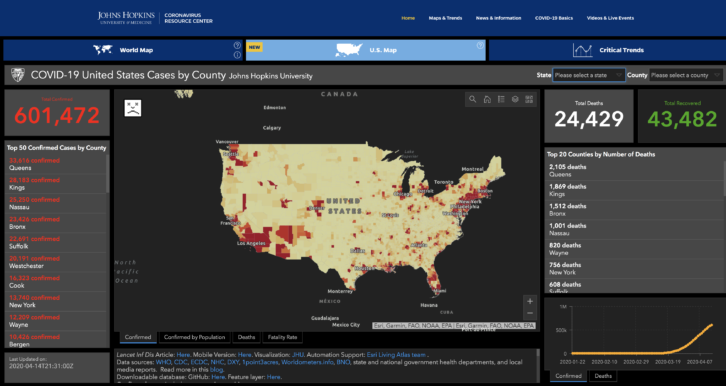The width and height of the screenshot is (726, 386).
Task: Open the basemap gallery grid icon
Action: (529, 99)
